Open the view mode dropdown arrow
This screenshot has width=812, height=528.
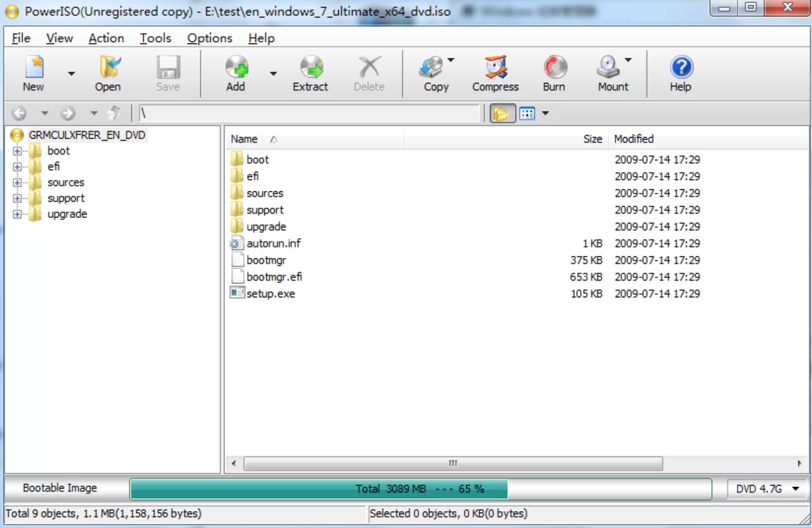pyautogui.click(x=545, y=113)
